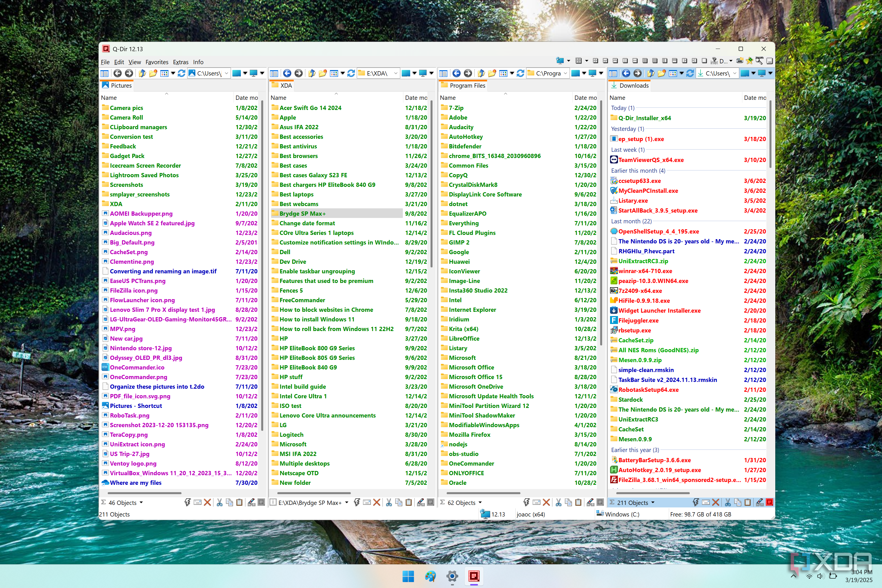
Task: Select TeamViewerQS_x64.exe in Downloads
Action: [651, 160]
